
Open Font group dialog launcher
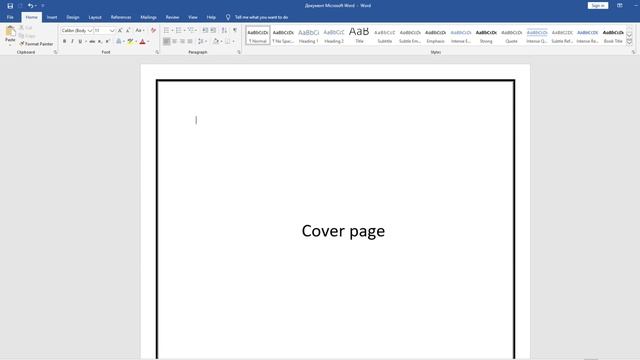click(x=157, y=52)
